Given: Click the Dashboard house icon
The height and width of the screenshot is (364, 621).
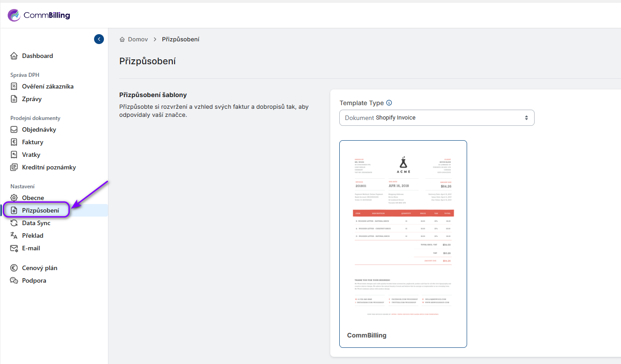Looking at the screenshot, I should pos(14,56).
